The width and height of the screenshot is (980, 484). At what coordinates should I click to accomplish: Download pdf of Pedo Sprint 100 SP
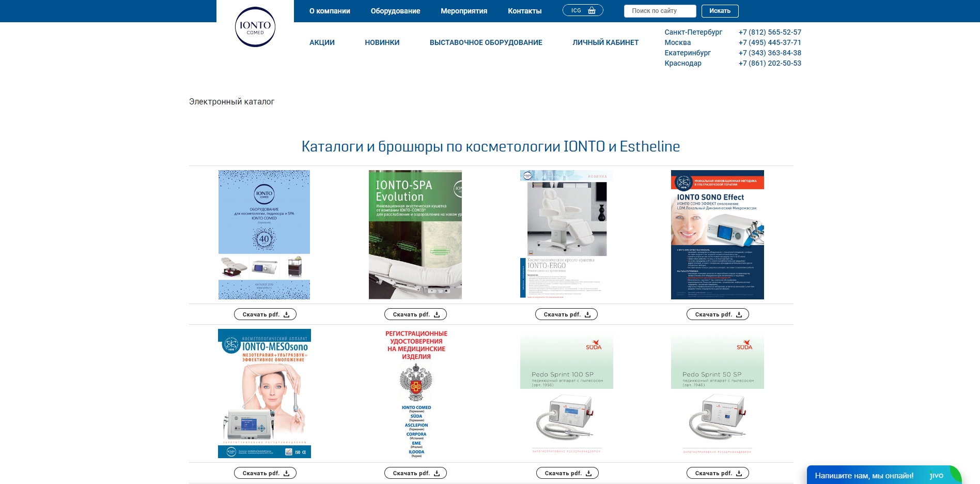[567, 473]
